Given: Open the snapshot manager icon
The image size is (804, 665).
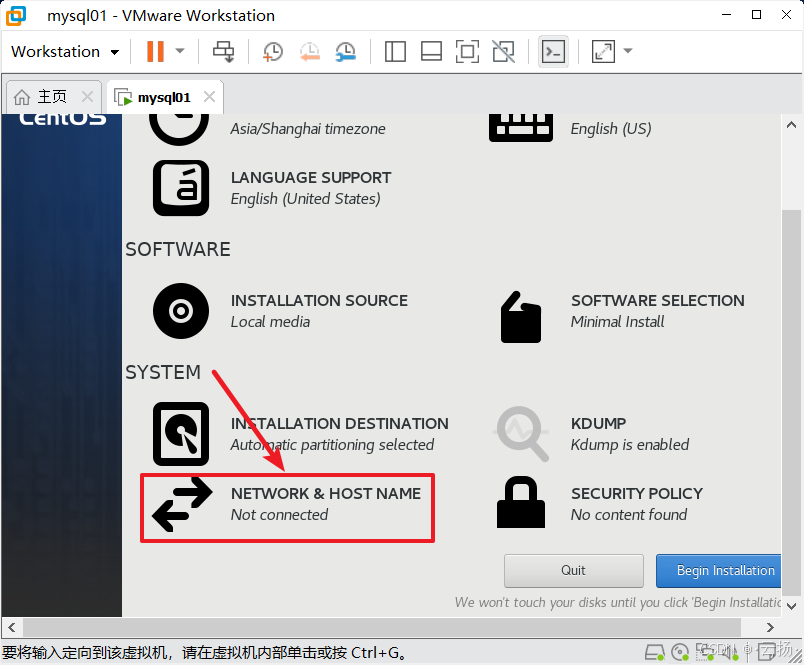Looking at the screenshot, I should pos(346,51).
